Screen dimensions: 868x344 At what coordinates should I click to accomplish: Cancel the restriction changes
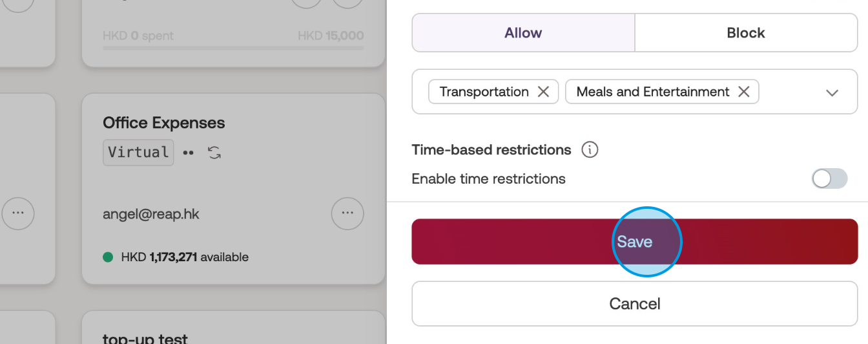click(x=634, y=304)
